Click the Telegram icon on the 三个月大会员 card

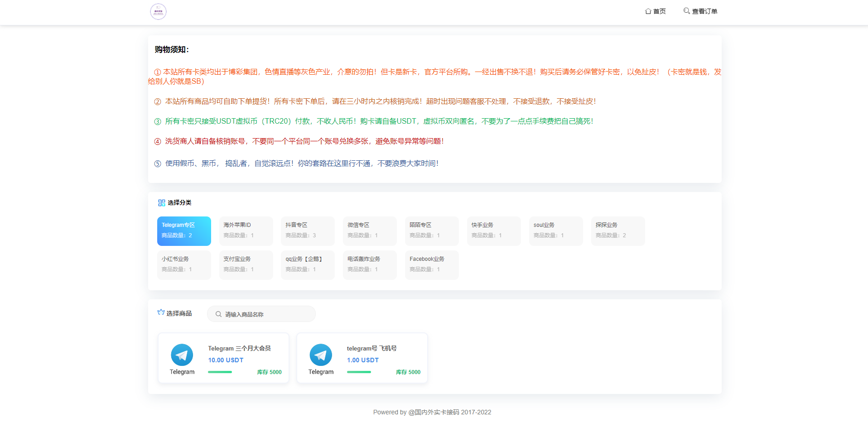(x=182, y=355)
